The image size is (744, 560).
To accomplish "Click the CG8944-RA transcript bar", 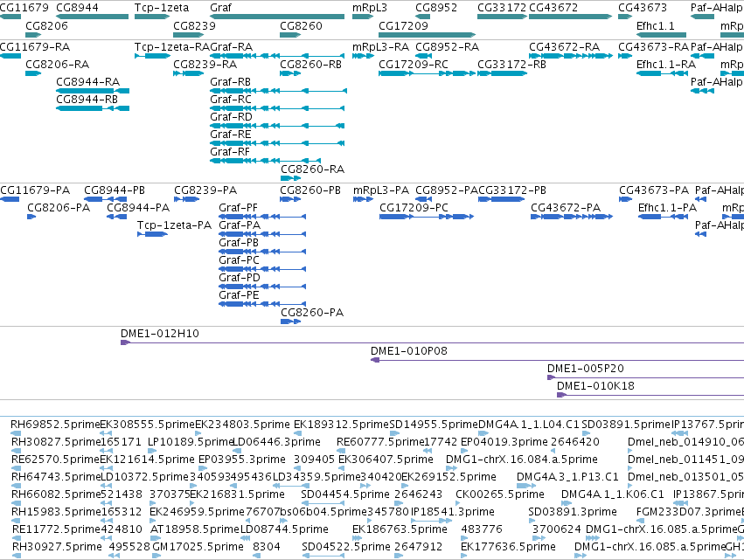I will click(93, 91).
